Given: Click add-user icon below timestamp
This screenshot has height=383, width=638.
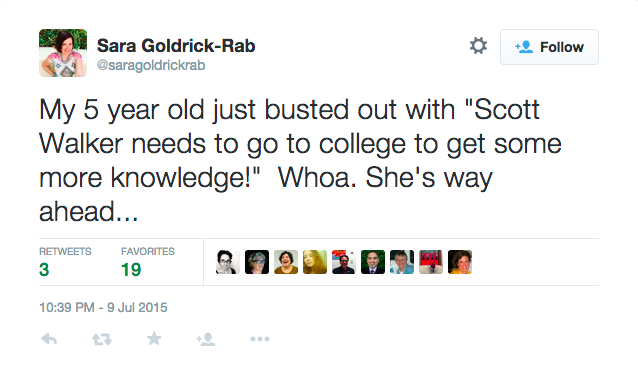Looking at the screenshot, I should tap(206, 339).
